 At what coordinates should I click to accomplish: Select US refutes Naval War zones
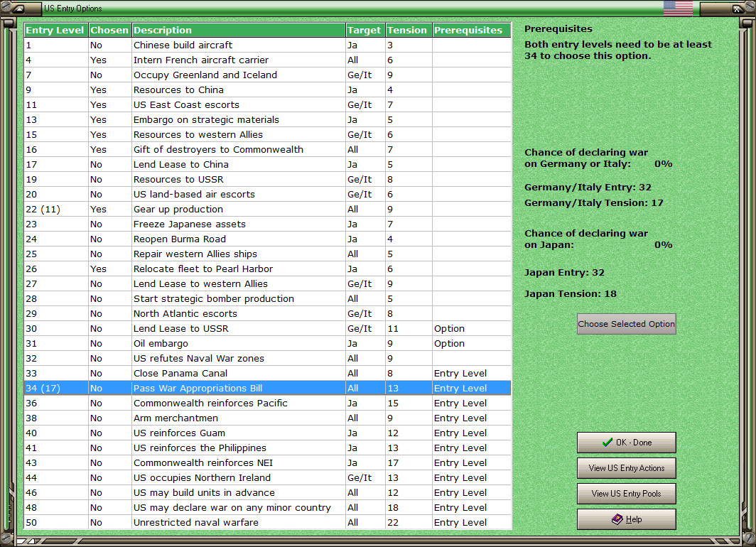tap(268, 359)
